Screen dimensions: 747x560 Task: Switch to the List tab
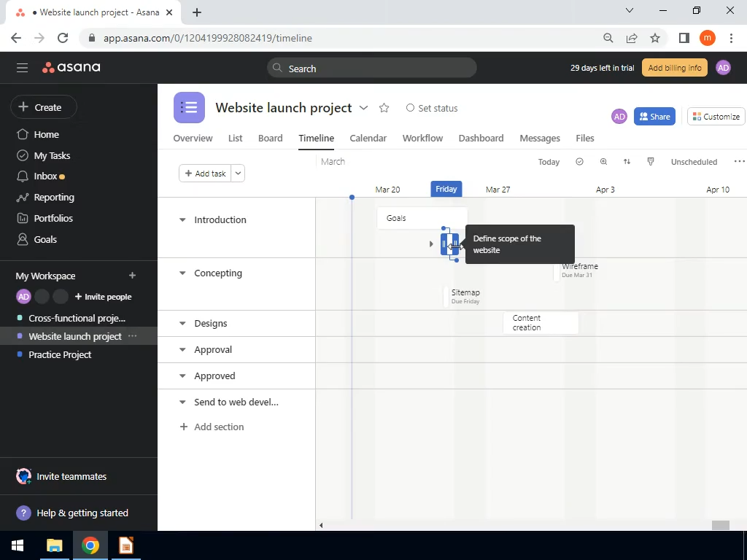(235, 138)
